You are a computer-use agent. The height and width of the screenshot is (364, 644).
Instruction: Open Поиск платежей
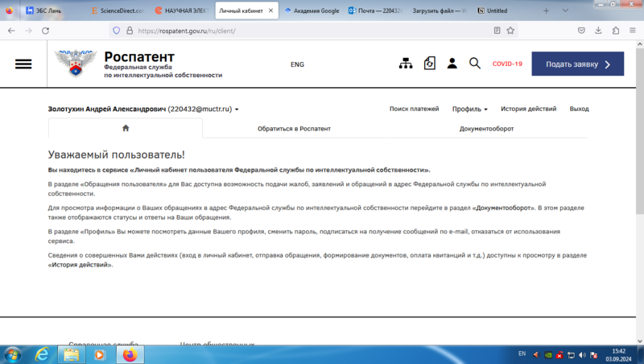[414, 109]
